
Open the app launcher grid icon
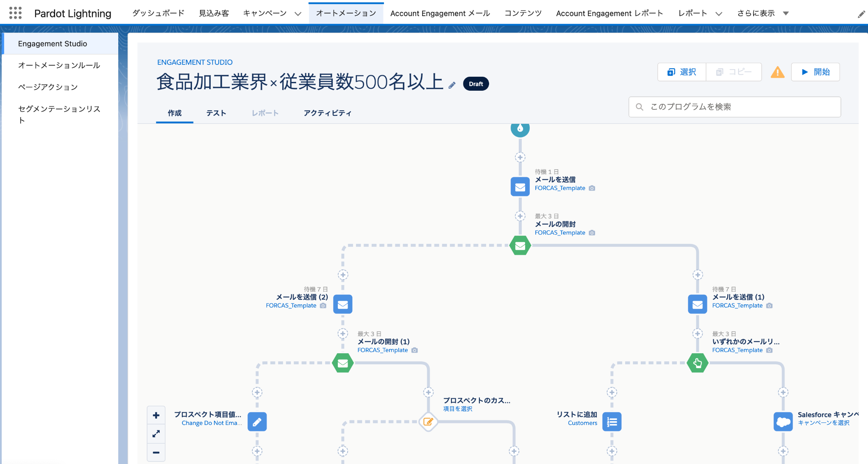(15, 13)
